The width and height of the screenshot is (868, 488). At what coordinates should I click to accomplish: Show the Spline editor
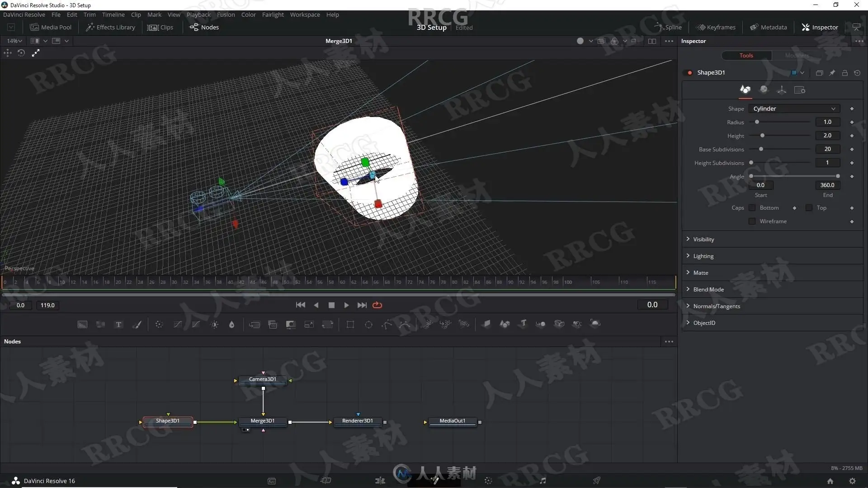point(668,27)
